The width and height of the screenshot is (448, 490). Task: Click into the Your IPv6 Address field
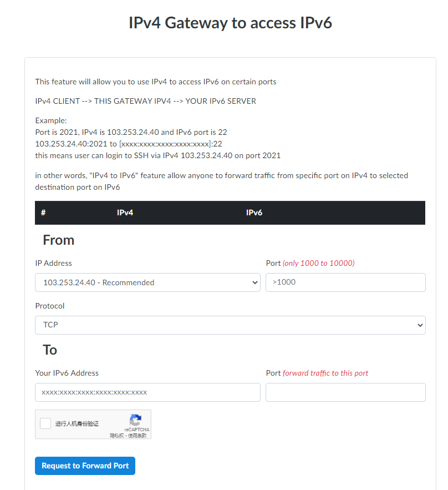coord(147,392)
